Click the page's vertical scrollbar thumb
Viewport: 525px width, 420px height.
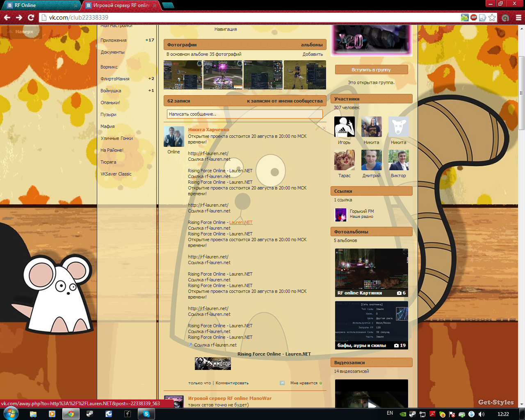click(x=522, y=93)
